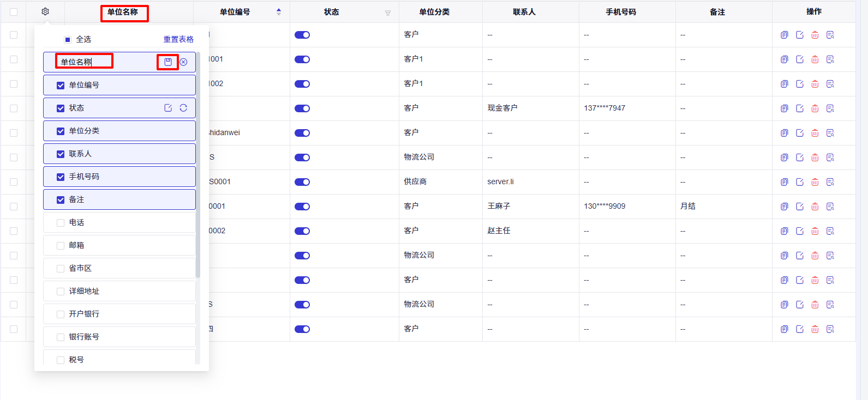Check the 邮箱 column checkbox
868x400 pixels.
coord(61,245)
